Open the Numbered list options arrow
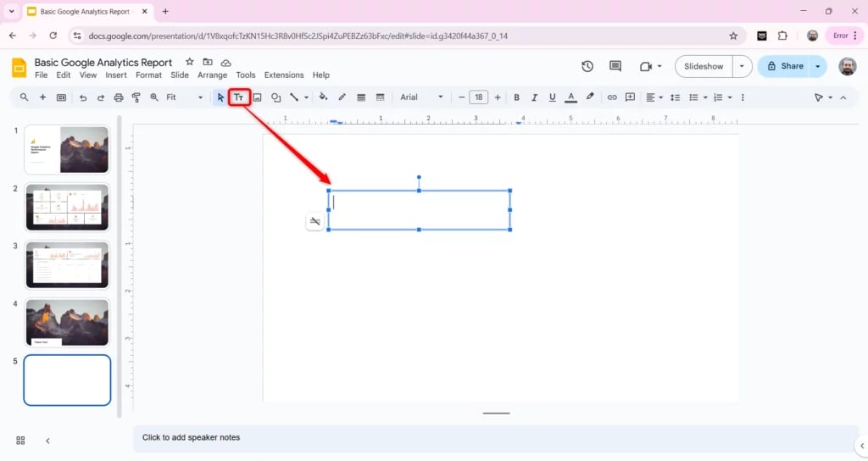The image size is (868, 461). pyautogui.click(x=730, y=97)
